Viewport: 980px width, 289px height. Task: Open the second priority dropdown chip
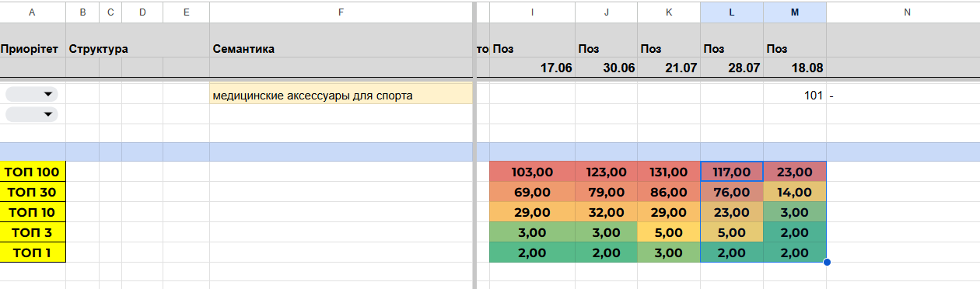[x=32, y=114]
